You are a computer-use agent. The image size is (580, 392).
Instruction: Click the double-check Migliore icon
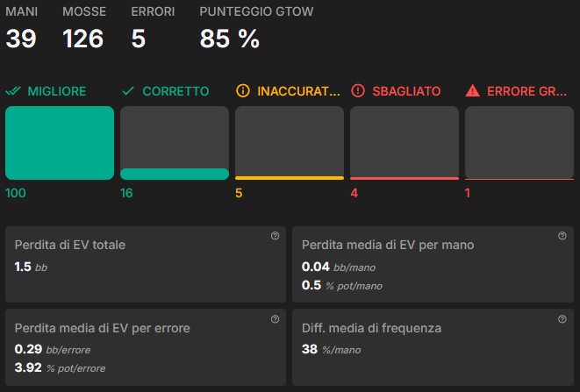(x=13, y=91)
